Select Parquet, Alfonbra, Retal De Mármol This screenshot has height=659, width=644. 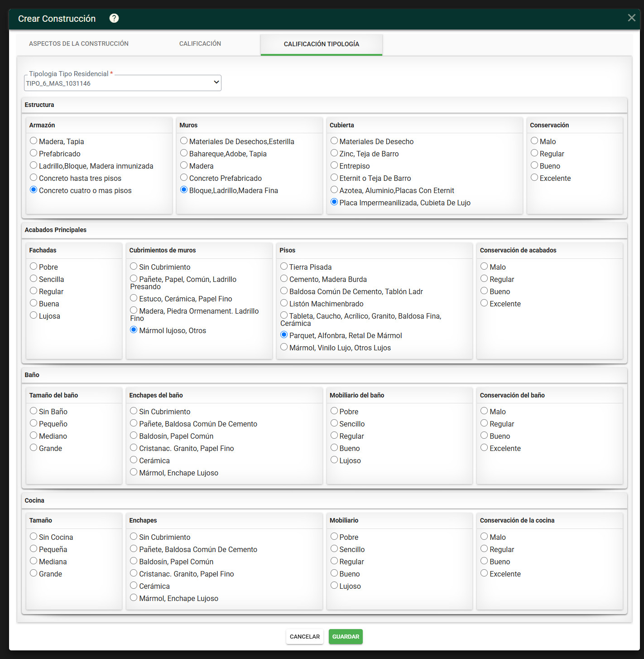pyautogui.click(x=284, y=335)
